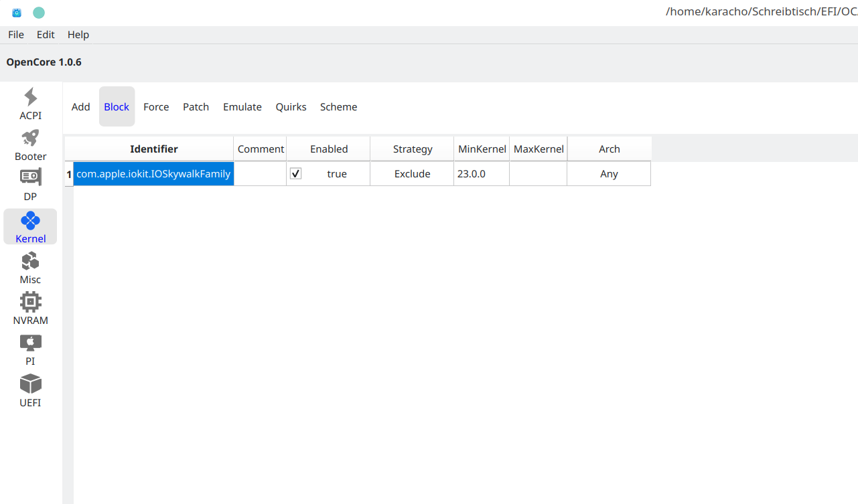Select the Kernel section icon
858x504 pixels.
[x=30, y=220]
